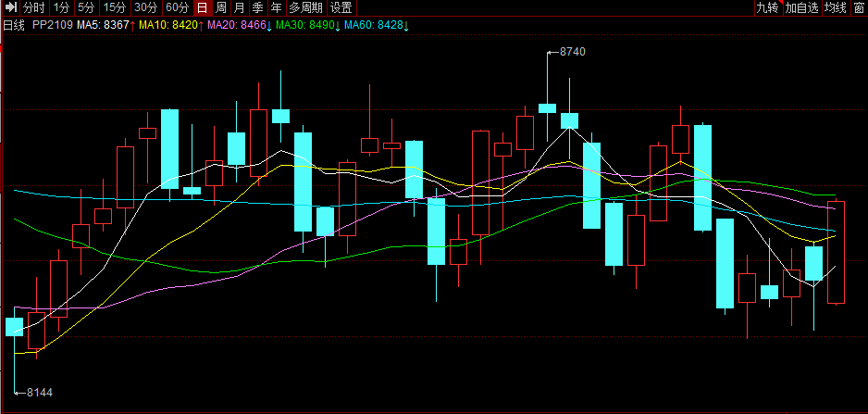The height and width of the screenshot is (414, 868).
Task: Click the MA10: 8420 indicator label
Action: [171, 25]
